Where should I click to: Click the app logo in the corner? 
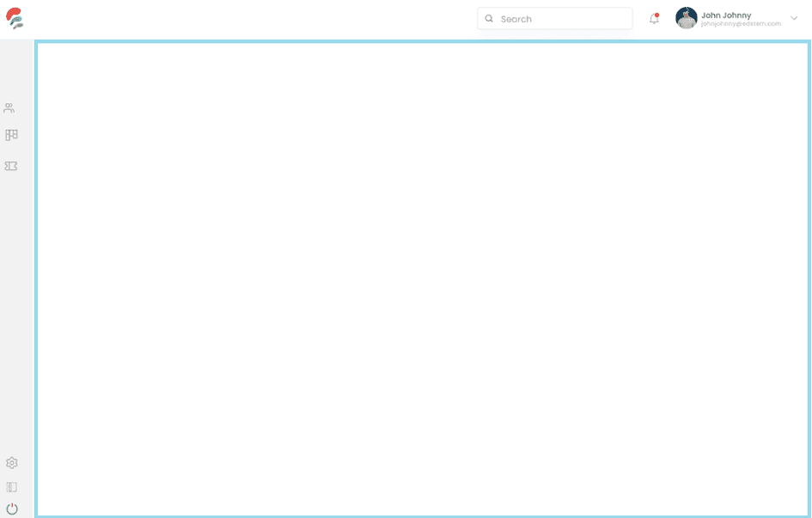[13, 17]
